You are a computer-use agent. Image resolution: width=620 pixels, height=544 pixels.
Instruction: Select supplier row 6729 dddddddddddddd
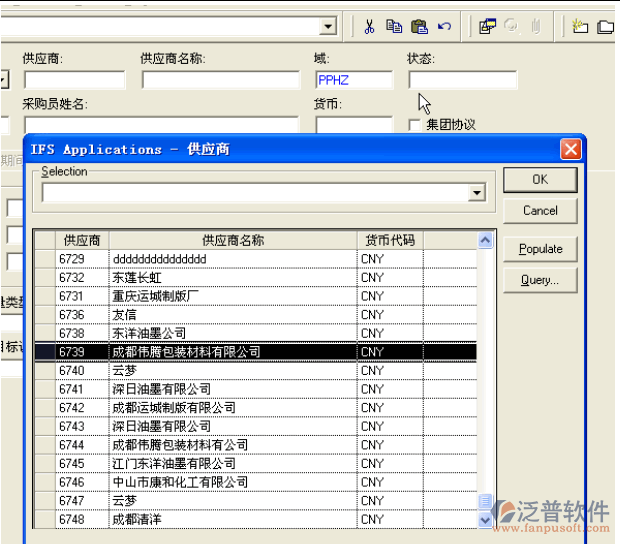255,259
